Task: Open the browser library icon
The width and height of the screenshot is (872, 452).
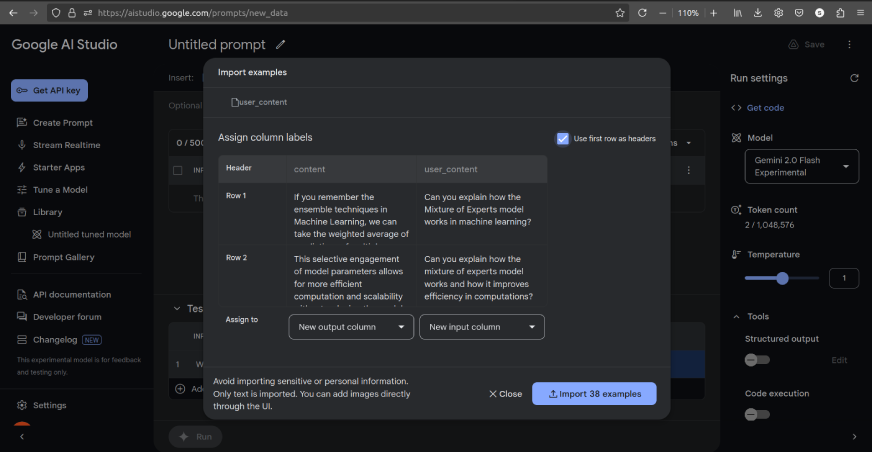Action: coord(737,13)
